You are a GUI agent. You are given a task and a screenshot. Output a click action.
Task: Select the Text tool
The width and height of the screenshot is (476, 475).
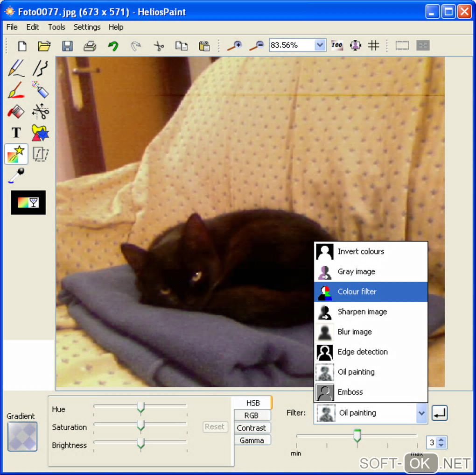coord(16,133)
